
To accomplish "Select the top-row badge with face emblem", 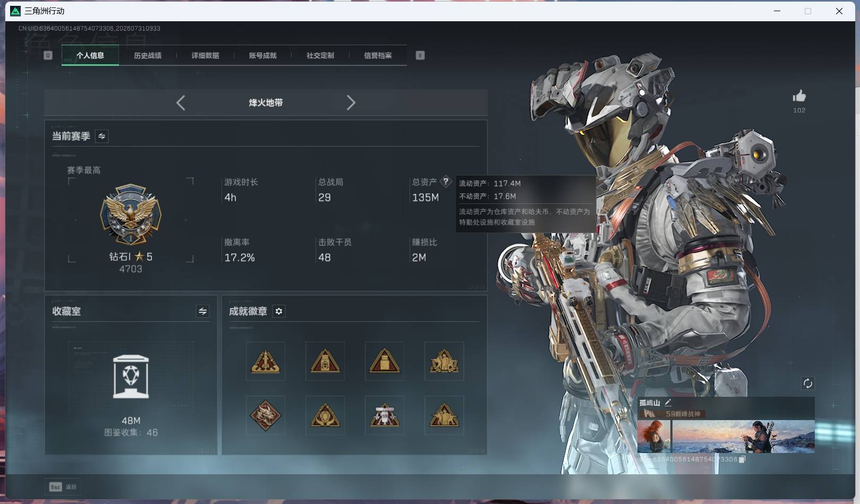I will [325, 361].
